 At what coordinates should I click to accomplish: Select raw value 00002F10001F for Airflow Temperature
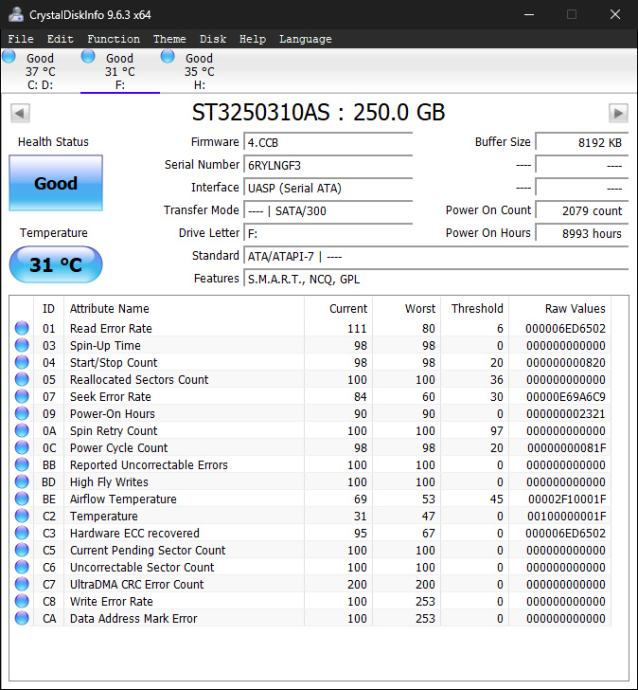tap(567, 499)
